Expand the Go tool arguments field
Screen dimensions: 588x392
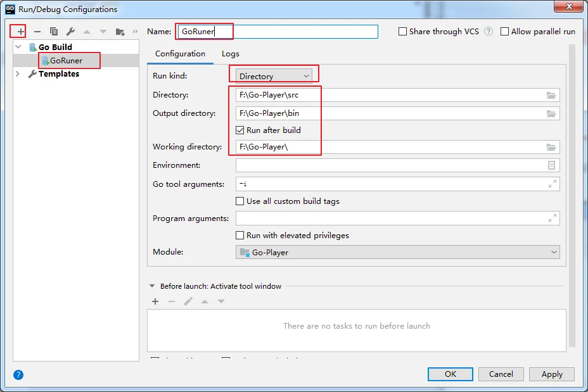point(552,184)
